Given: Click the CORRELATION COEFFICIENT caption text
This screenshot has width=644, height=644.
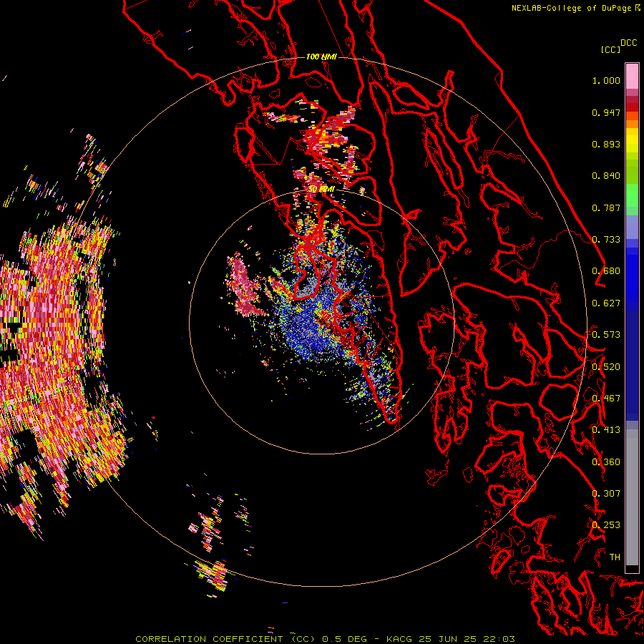Looking at the screenshot, I should pyautogui.click(x=209, y=639).
